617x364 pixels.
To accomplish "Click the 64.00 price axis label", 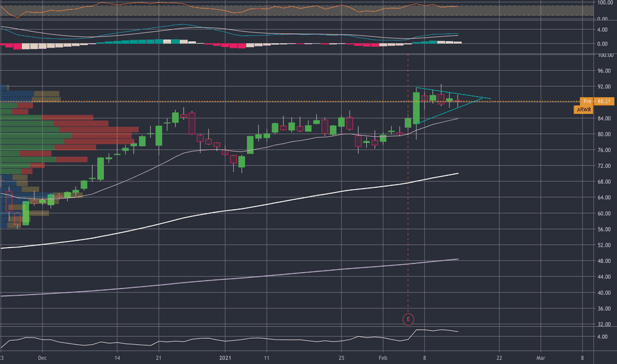I will (x=604, y=197).
